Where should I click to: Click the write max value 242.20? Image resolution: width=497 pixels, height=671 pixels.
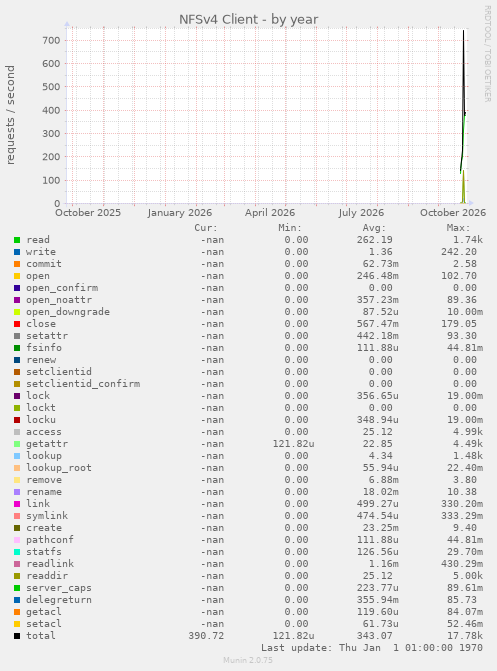click(459, 252)
